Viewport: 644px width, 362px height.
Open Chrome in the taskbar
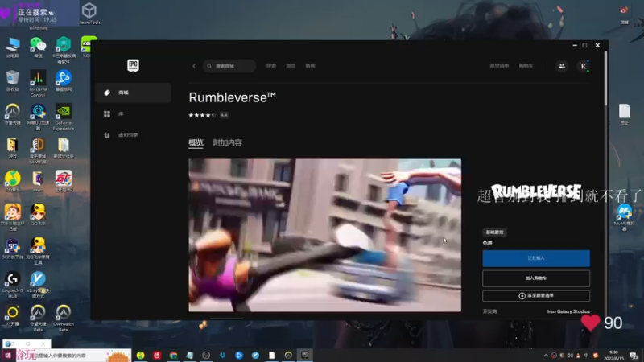tap(173, 356)
